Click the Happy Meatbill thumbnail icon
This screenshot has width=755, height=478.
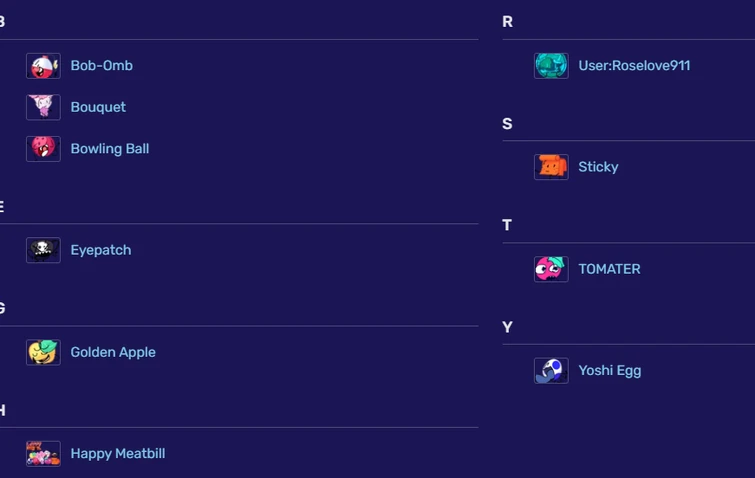click(43, 454)
